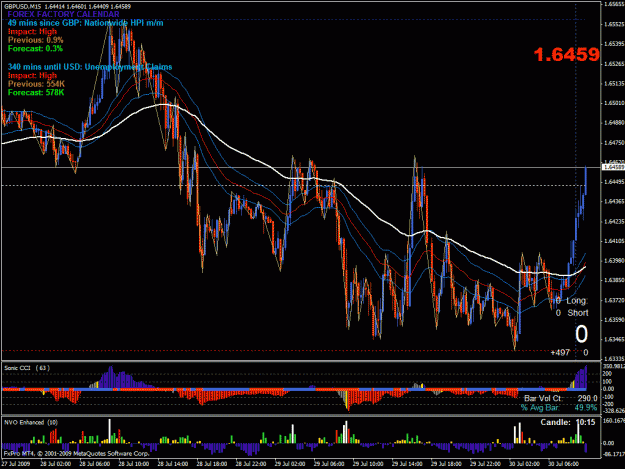Image resolution: width=625 pixels, height=469 pixels.
Task: Click '49 mins since GBP: Nationwide HPI m/m'
Action: pos(85,23)
